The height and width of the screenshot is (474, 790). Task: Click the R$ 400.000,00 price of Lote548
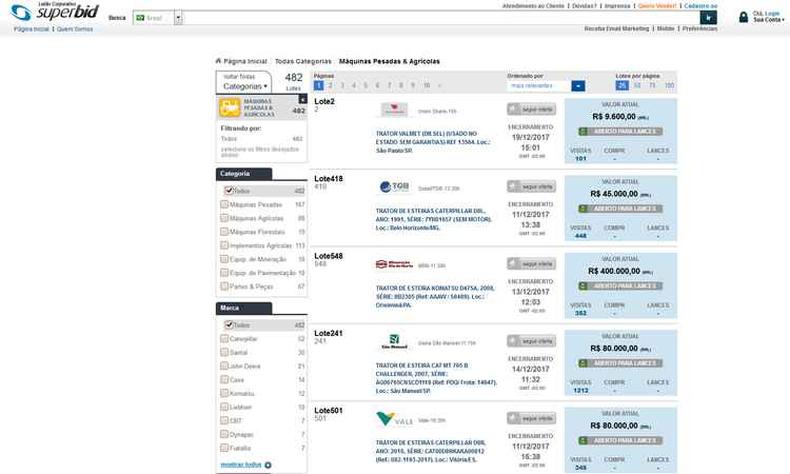pyautogui.click(x=614, y=271)
